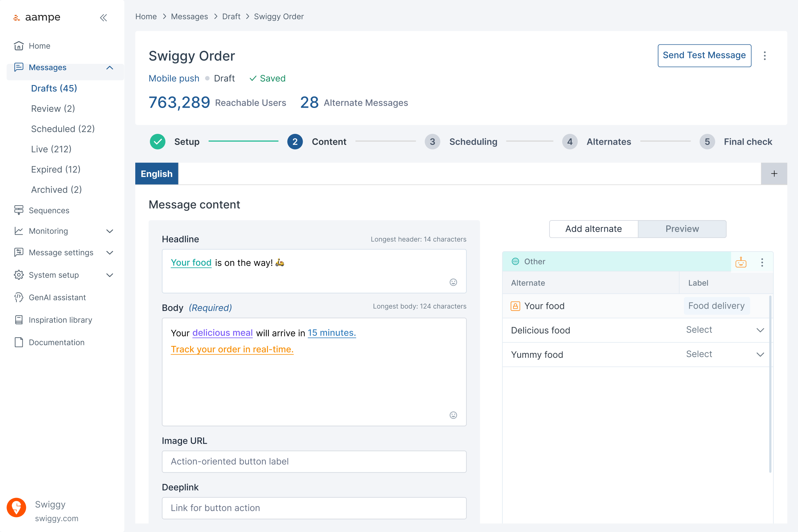Select the Yummy food alternate row
Screen dimensions: 798x532
[x=636, y=355]
